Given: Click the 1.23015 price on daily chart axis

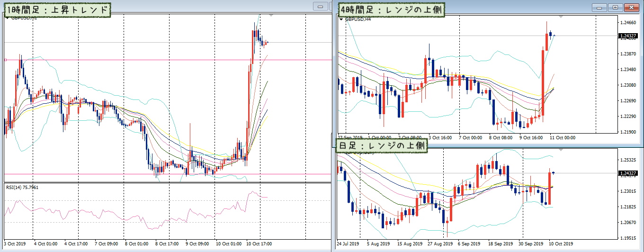Looking at the screenshot, I should [627, 191].
